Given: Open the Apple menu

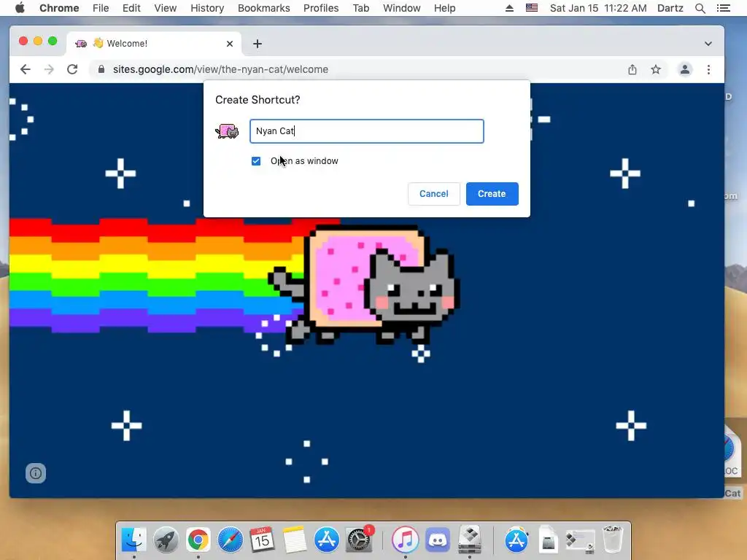Looking at the screenshot, I should [20, 8].
